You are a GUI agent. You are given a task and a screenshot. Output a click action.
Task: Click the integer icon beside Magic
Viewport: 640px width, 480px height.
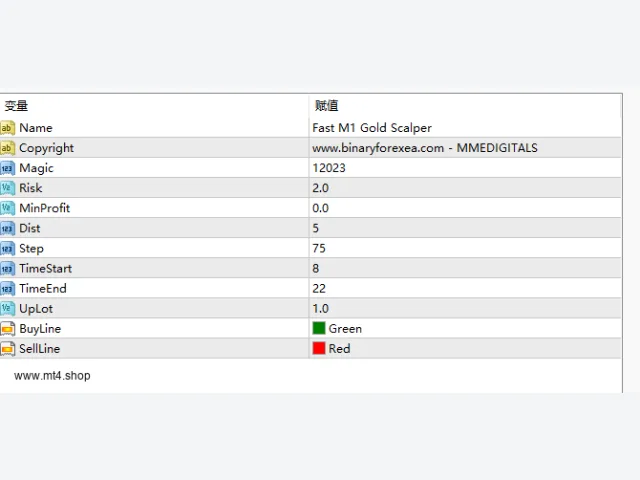coord(7,168)
